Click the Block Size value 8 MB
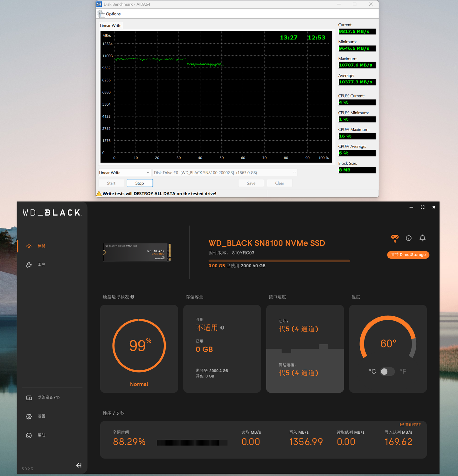The height and width of the screenshot is (476, 458). [357, 170]
